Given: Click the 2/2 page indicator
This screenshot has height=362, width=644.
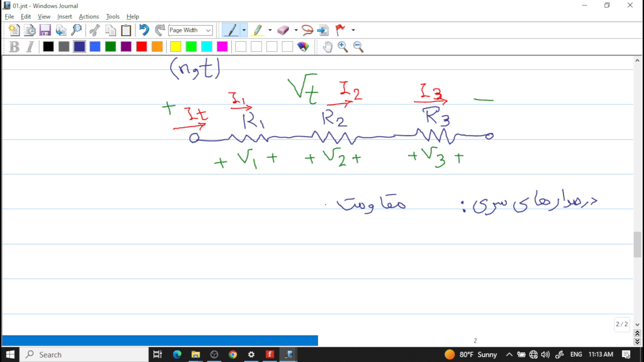Looking at the screenshot, I should 622,324.
